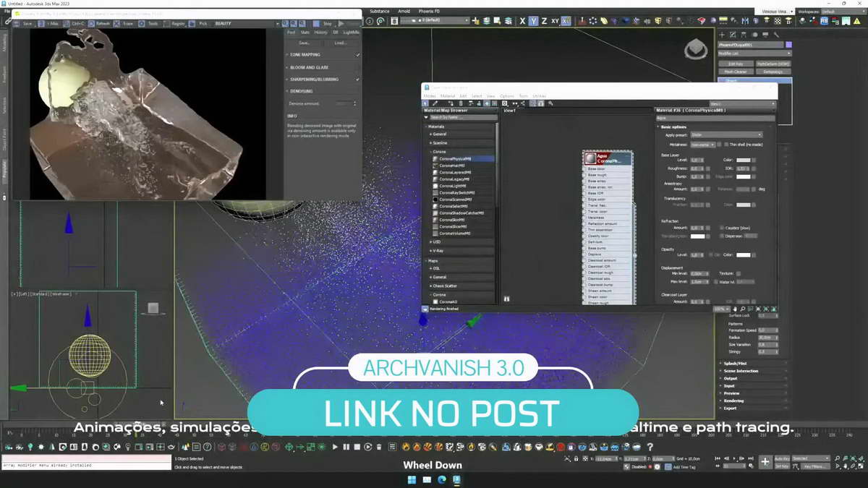The width and height of the screenshot is (868, 488).
Task: Click the Stop render button
Action: 323,23
